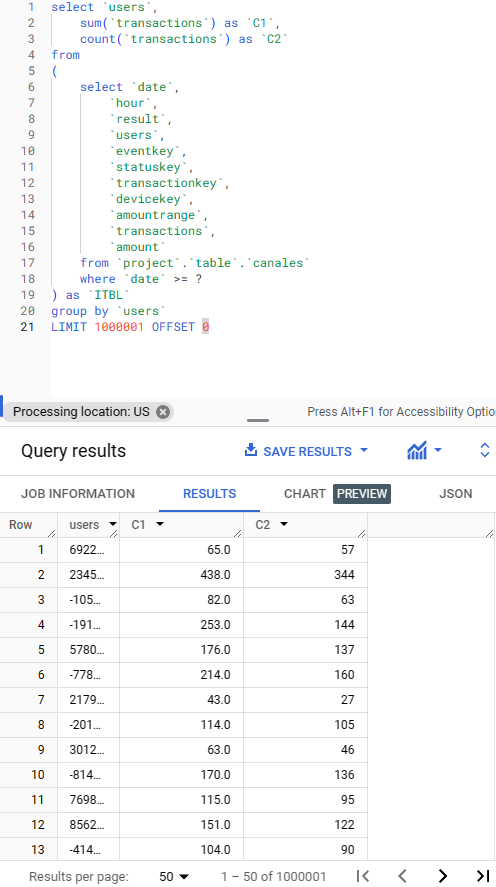The width and height of the screenshot is (496, 887).
Task: Click users cell -105…
Action: tap(85, 600)
